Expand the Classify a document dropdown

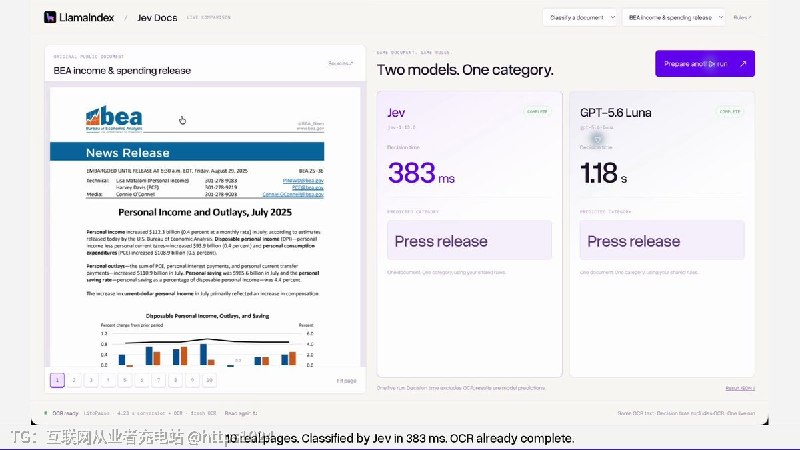(580, 17)
